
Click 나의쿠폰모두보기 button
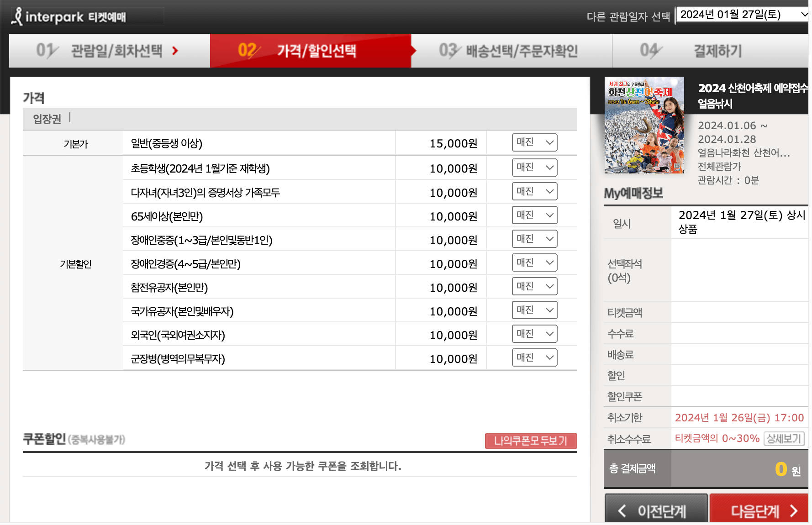[531, 441]
